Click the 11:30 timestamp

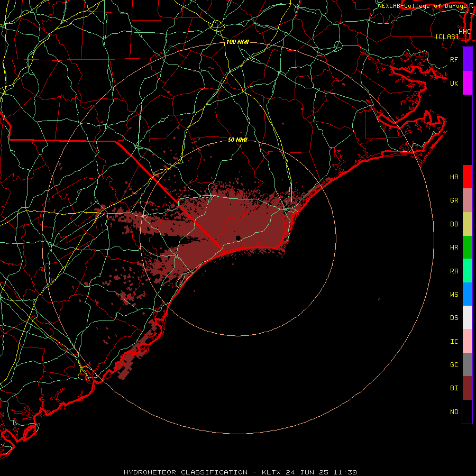pos(345,472)
